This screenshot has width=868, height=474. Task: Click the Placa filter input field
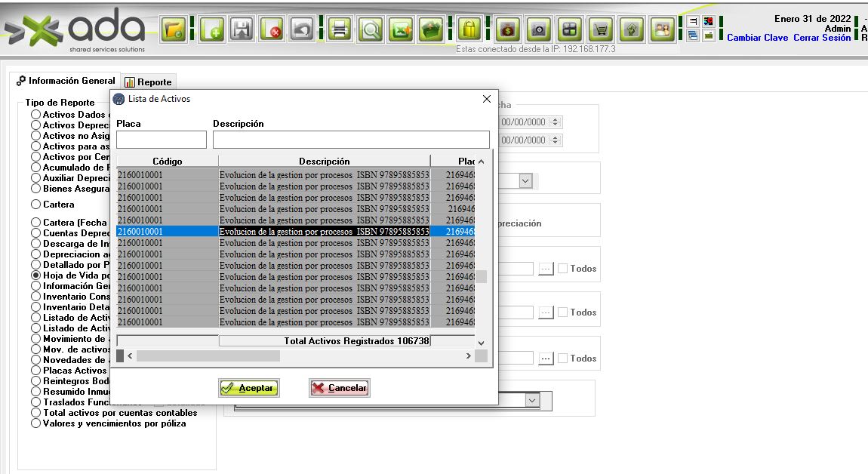(x=162, y=140)
